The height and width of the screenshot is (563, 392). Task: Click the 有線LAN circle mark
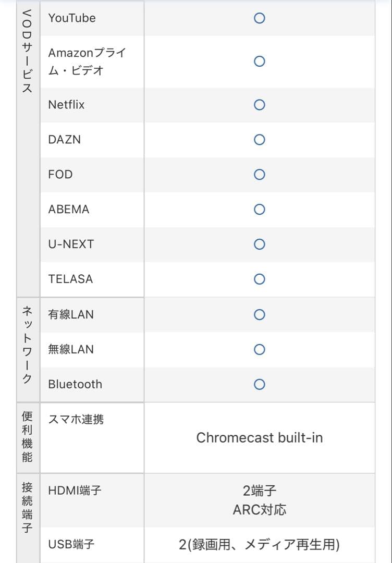point(259,315)
